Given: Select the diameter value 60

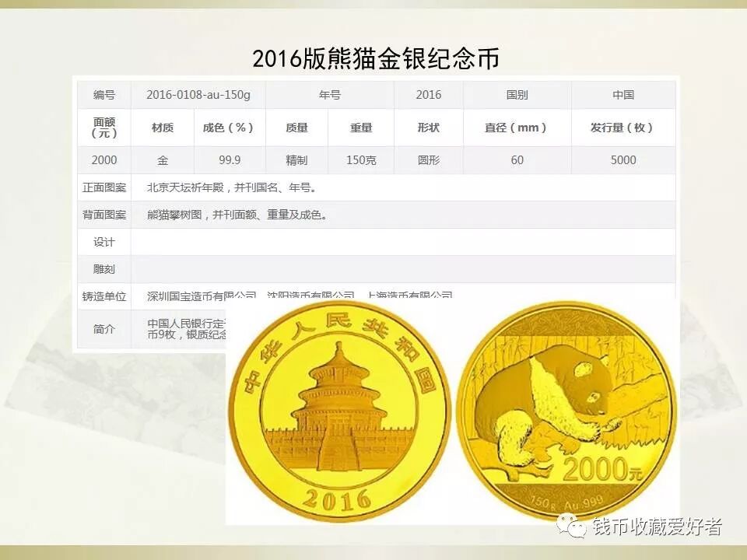Looking at the screenshot, I should 517,160.
